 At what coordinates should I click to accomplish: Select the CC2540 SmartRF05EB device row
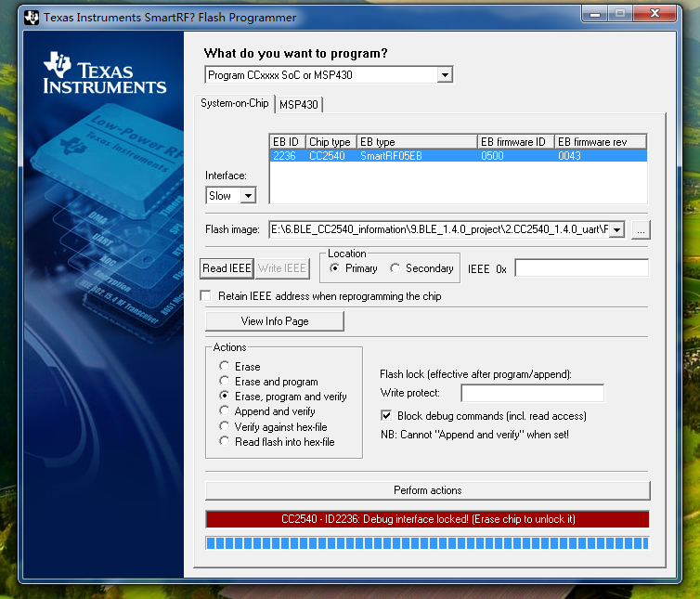click(x=458, y=155)
